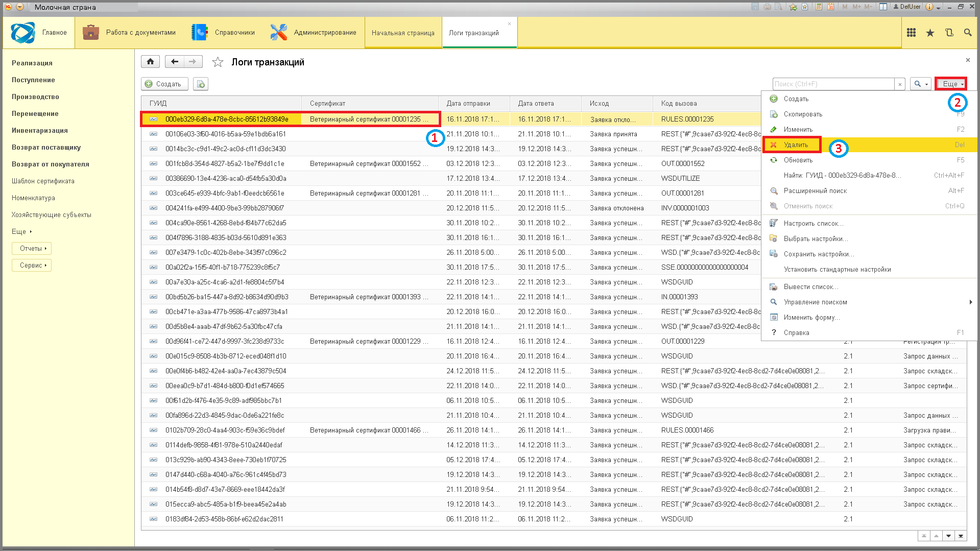Open the History scroll icon
The image size is (980, 551).
point(949,33)
